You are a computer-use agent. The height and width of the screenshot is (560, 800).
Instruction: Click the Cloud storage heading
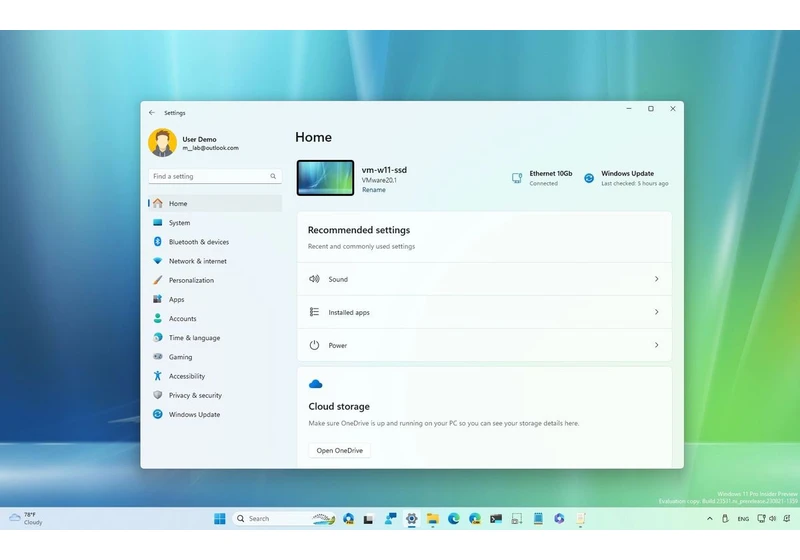[x=339, y=406]
